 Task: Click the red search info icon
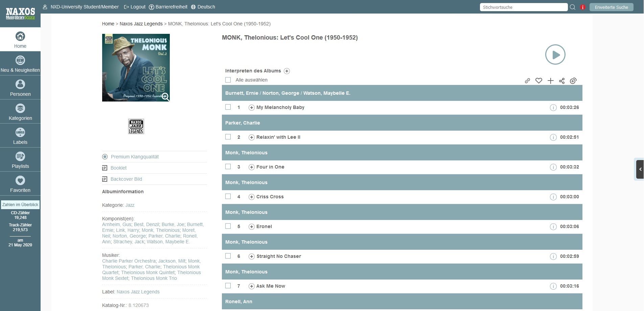582,7
